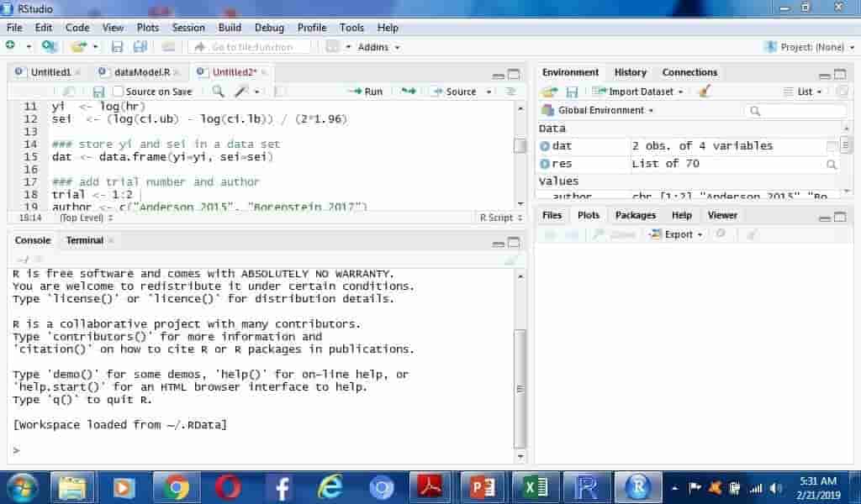Open the Session menu
The width and height of the screenshot is (861, 504).
188,28
